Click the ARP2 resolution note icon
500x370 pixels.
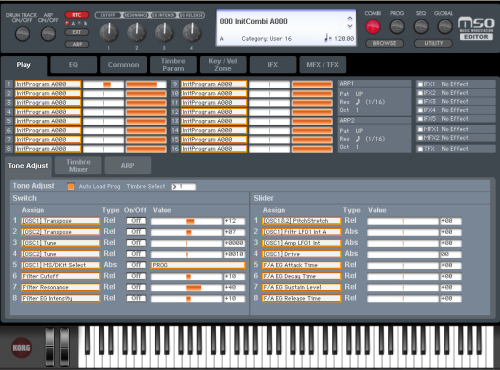click(x=358, y=139)
